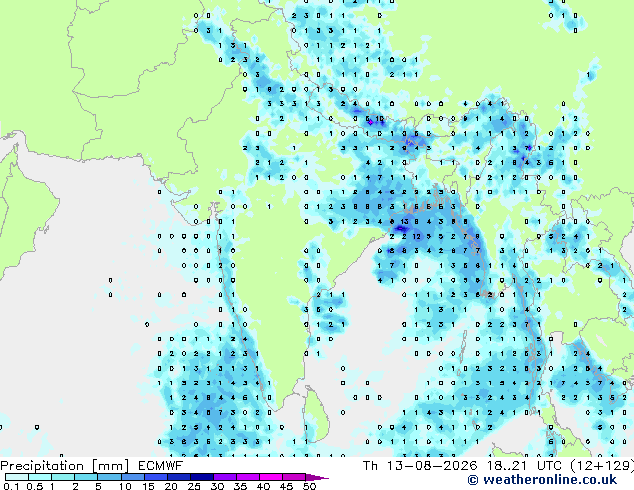Screen dimensions: 634x490
Task: Click the 20–25 mm dark blue legend swatch
Action: [178, 477]
